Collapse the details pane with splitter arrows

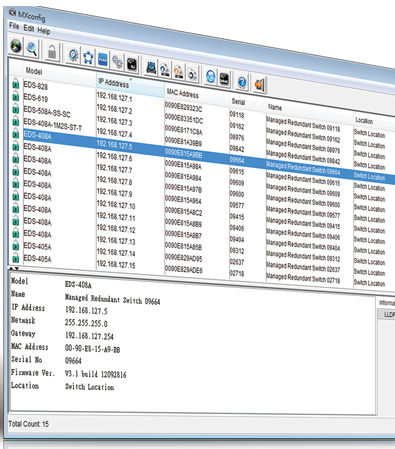pyautogui.click(x=15, y=268)
